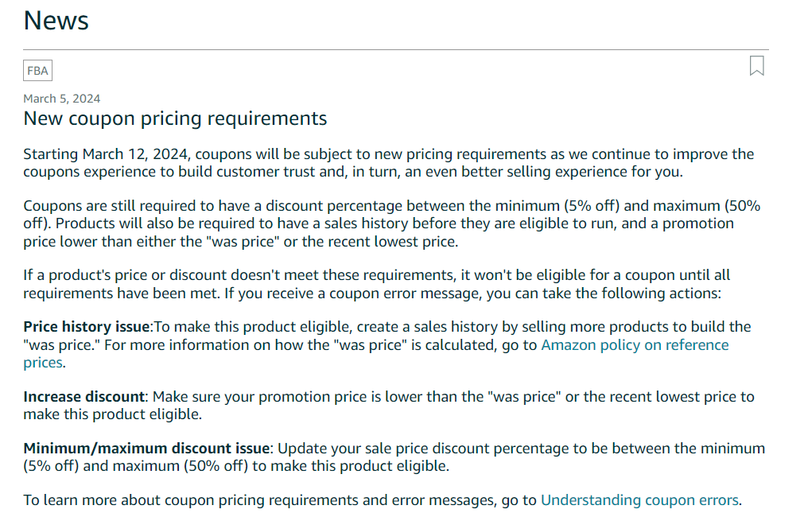This screenshot has height=517, width=812.
Task: Click the March 5, 2024 date
Action: [61, 99]
